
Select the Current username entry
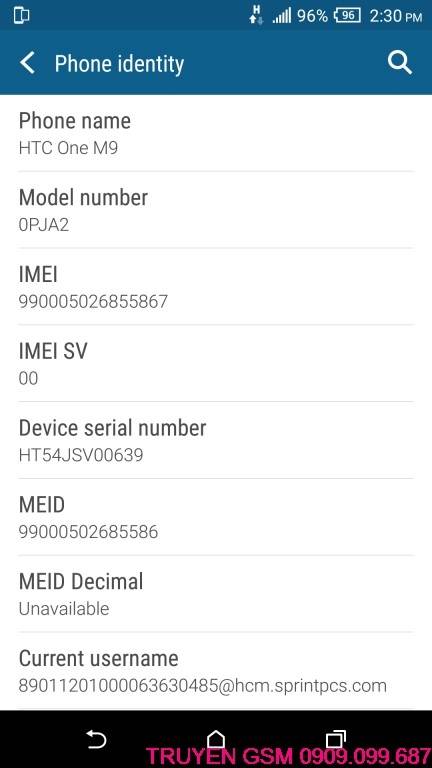click(216, 671)
